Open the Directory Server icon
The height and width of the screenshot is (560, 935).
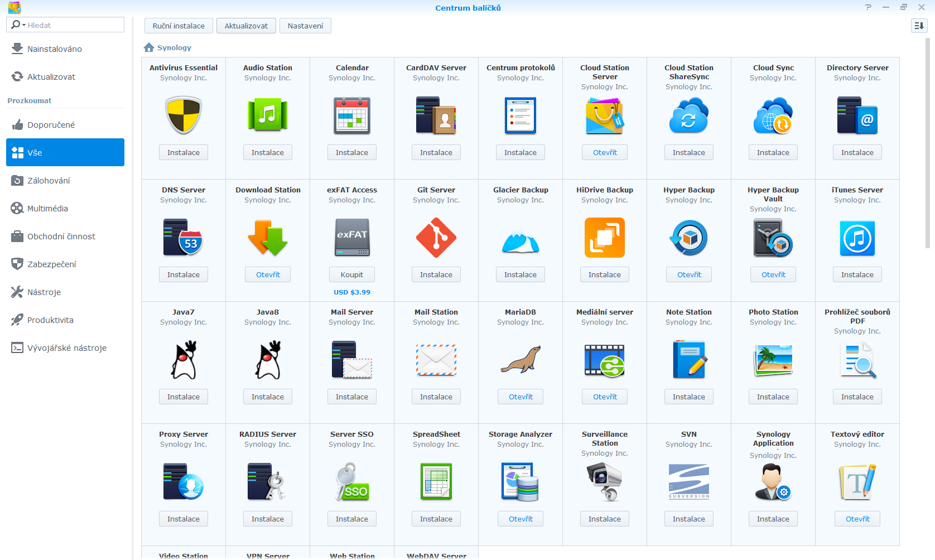coord(857,115)
